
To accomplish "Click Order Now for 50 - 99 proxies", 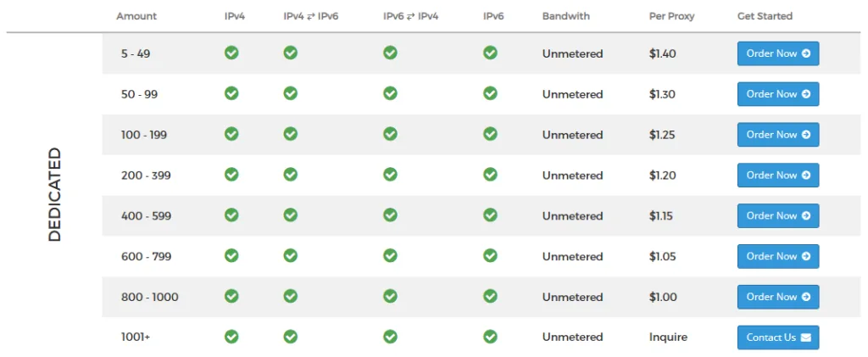I will [x=777, y=94].
